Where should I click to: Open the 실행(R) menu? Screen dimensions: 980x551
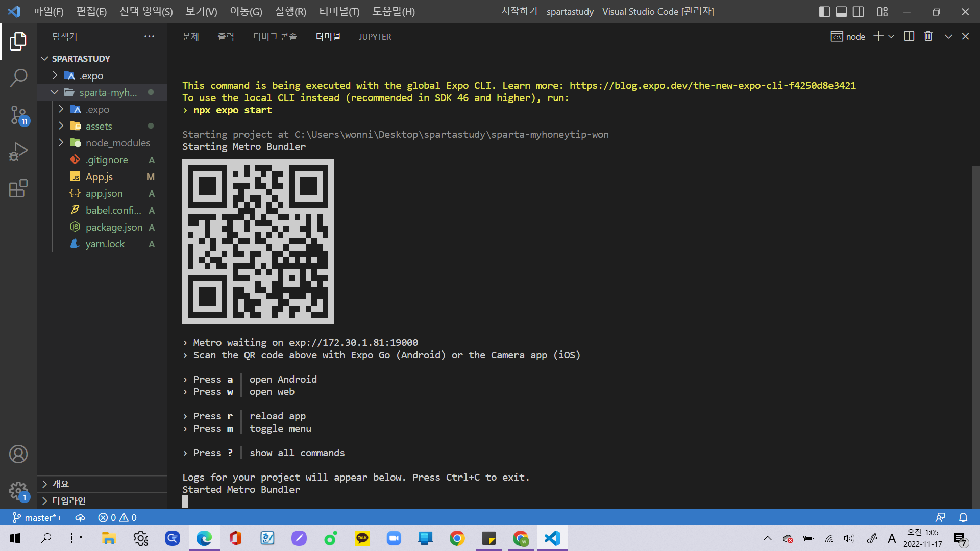click(290, 12)
